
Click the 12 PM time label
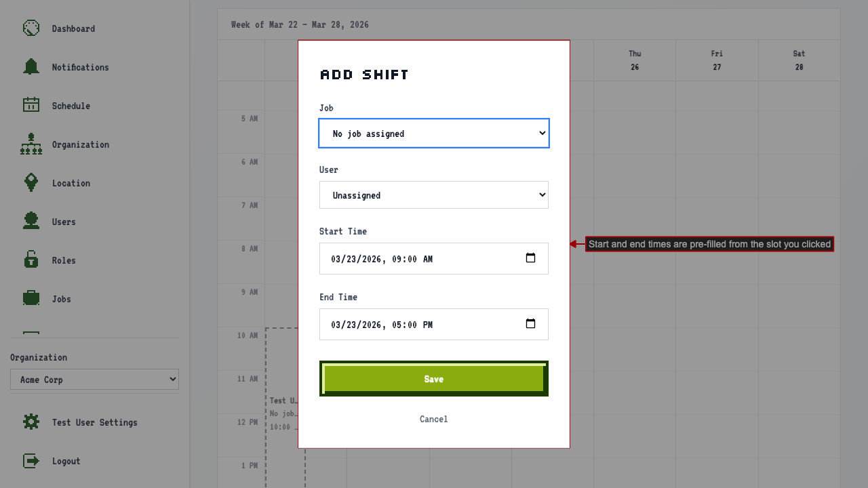pos(248,422)
